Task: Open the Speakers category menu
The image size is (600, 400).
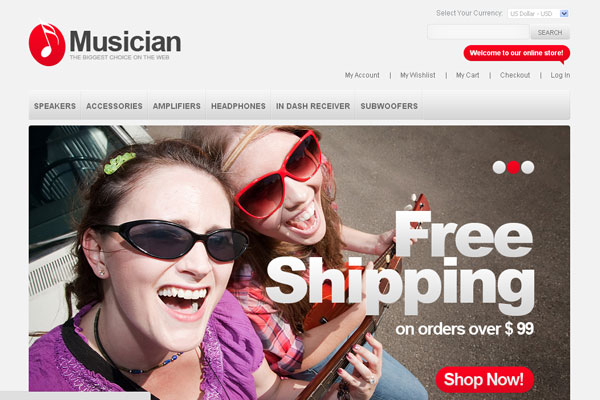Action: tap(55, 106)
